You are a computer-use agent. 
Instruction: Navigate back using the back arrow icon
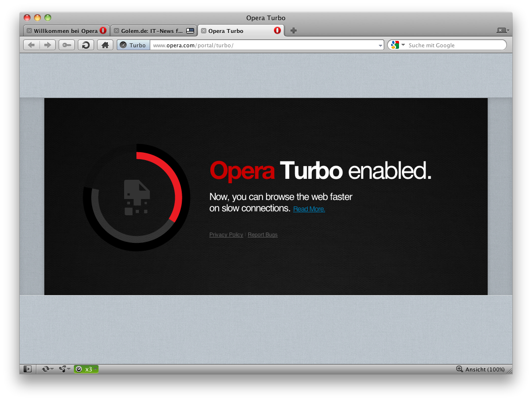click(x=31, y=45)
